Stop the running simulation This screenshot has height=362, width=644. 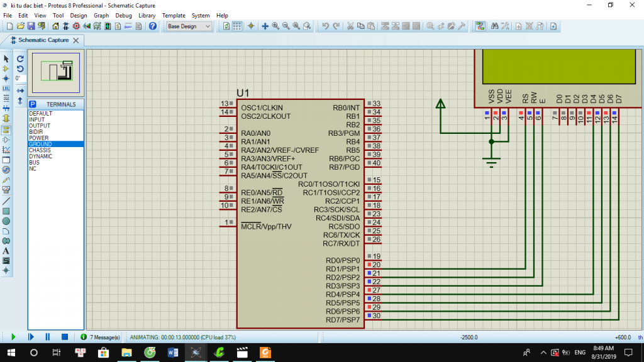click(64, 337)
